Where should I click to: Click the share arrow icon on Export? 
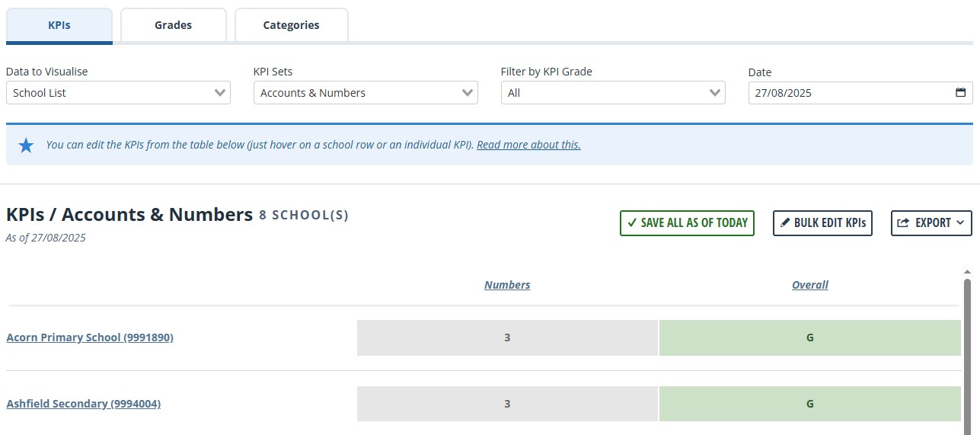[903, 223]
